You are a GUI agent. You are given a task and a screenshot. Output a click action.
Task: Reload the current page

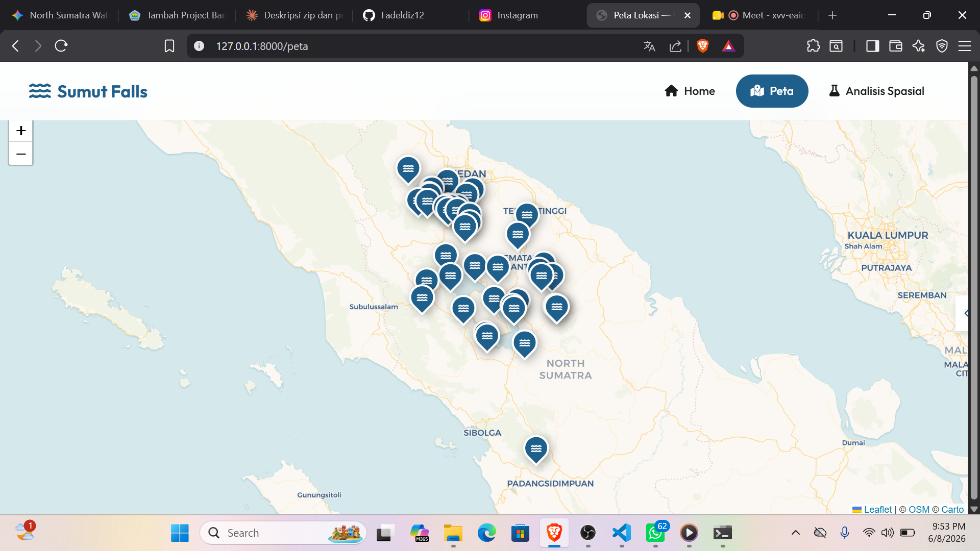61,46
